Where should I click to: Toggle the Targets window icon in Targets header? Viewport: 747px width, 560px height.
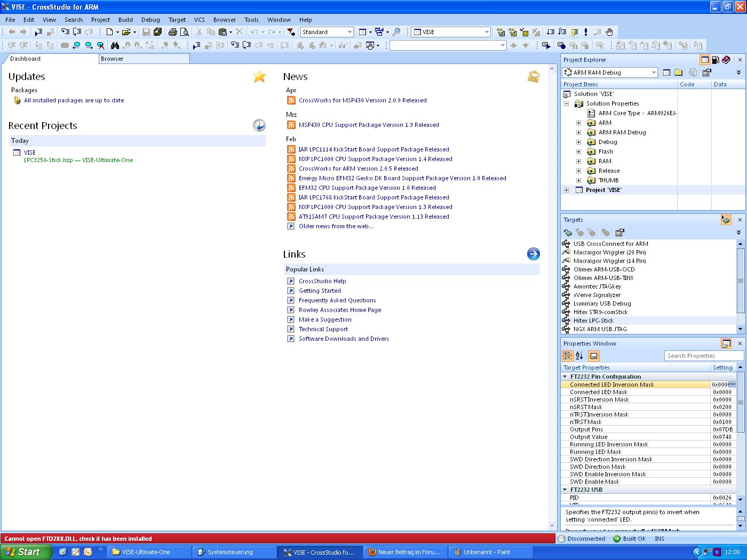pyautogui.click(x=726, y=220)
